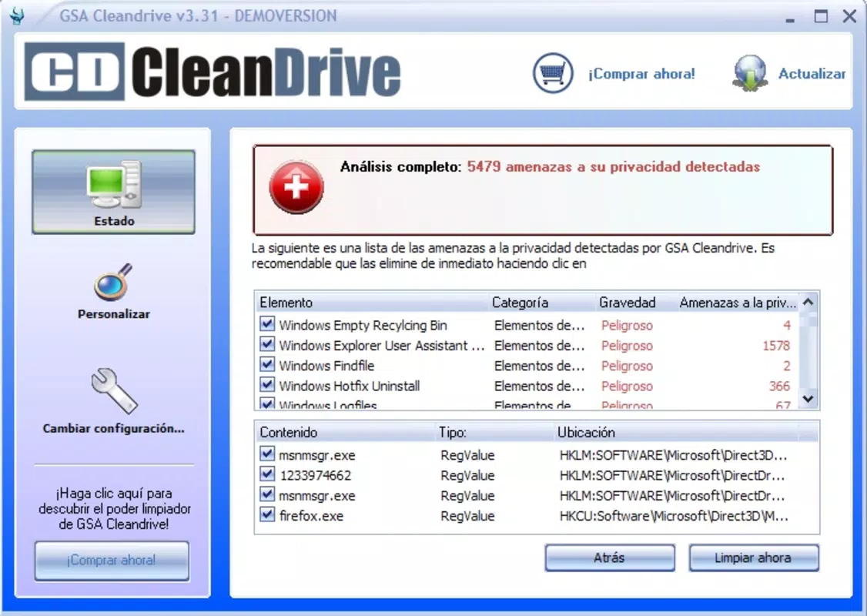Toggle the Windows Hotfix Uninstall checkbox
The height and width of the screenshot is (616, 867).
(267, 384)
